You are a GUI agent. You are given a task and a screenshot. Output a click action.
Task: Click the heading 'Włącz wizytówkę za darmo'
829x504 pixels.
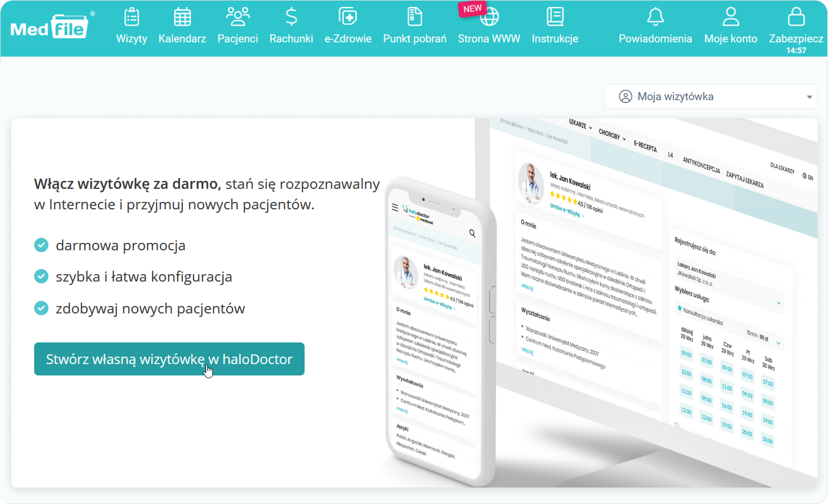click(x=128, y=184)
